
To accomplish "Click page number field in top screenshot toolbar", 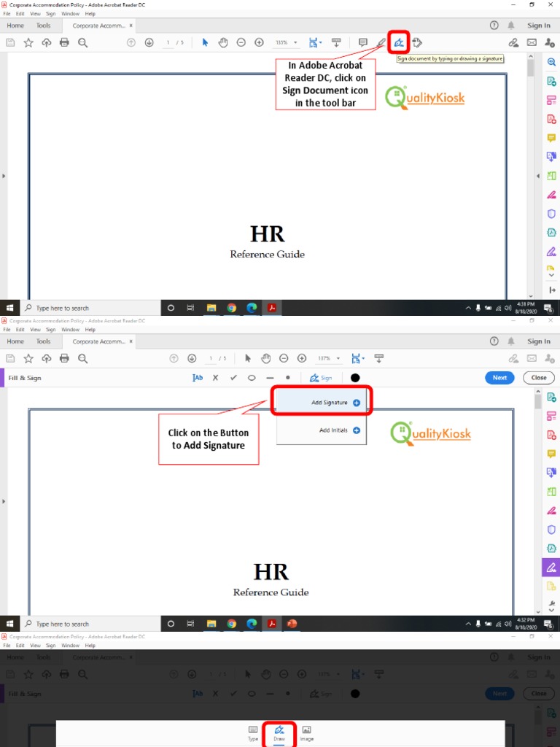I will click(x=168, y=42).
